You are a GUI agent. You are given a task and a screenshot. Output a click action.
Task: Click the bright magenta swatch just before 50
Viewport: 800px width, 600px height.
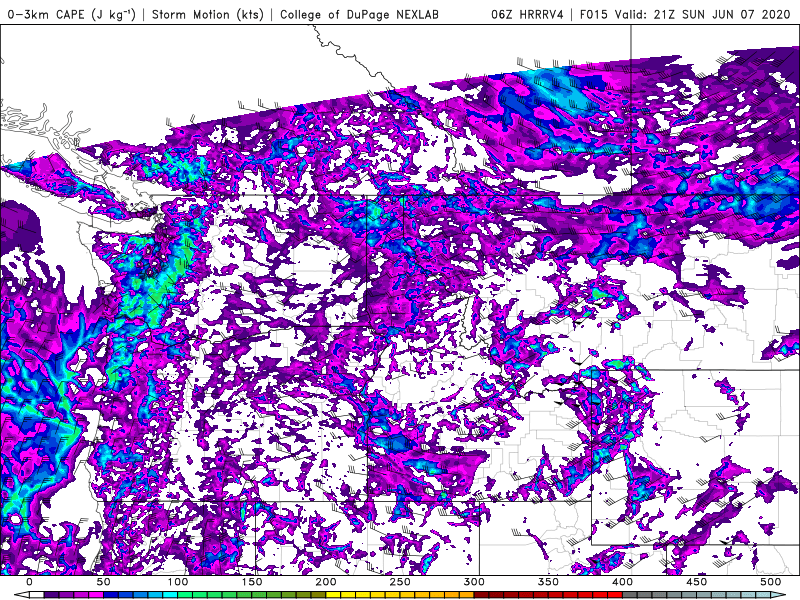pyautogui.click(x=96, y=595)
